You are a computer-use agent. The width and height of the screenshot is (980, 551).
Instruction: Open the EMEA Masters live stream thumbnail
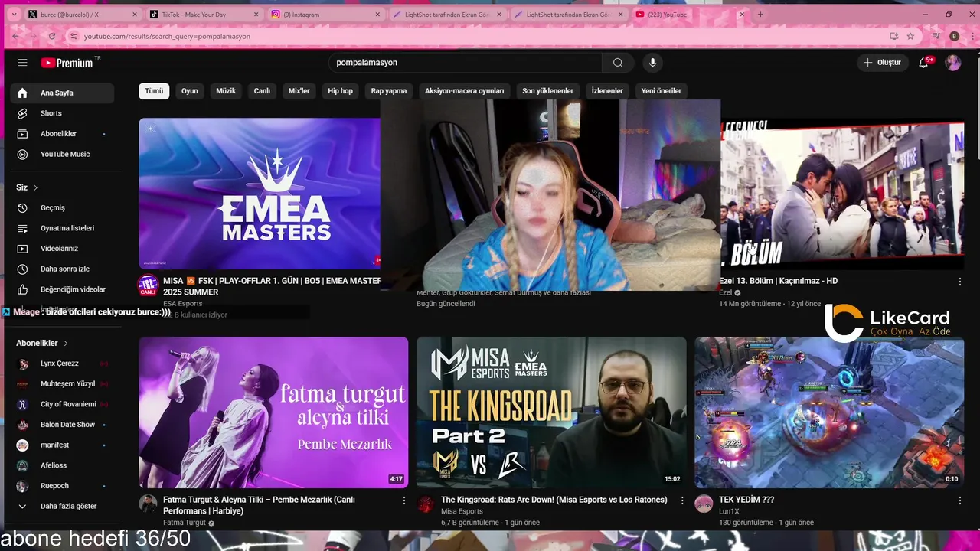coord(260,194)
